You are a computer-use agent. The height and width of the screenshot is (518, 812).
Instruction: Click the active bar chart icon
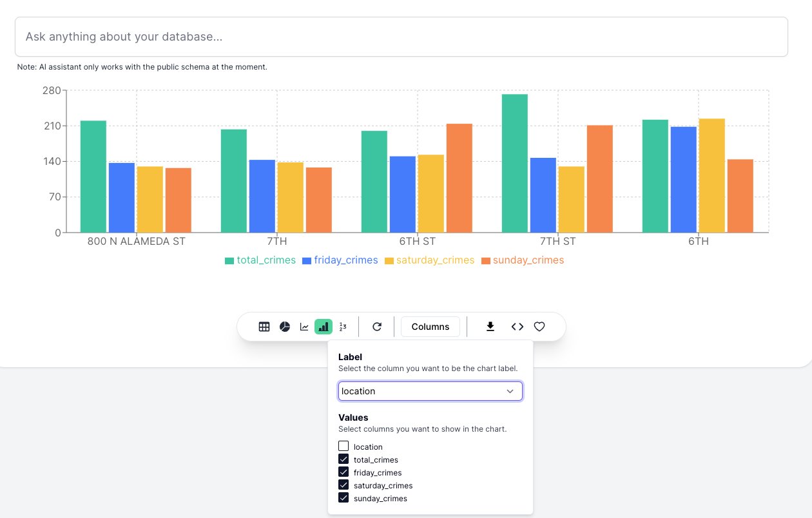pyautogui.click(x=324, y=327)
